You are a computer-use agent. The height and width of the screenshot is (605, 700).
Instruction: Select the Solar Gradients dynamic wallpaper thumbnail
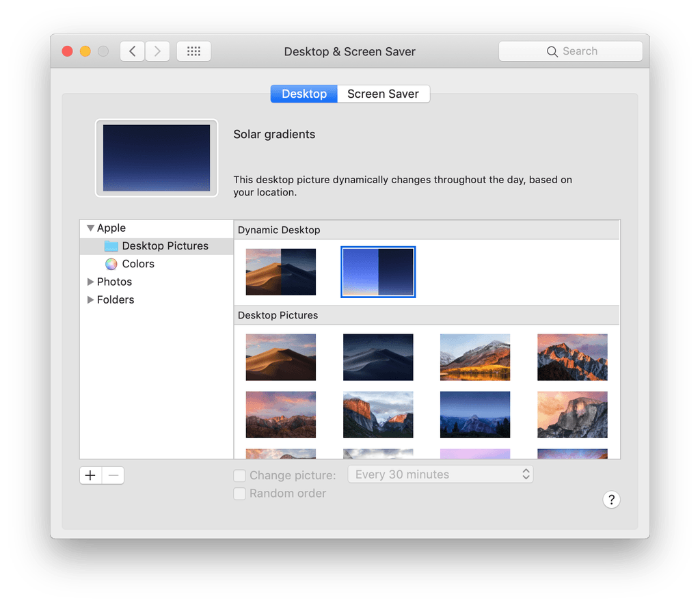pyautogui.click(x=378, y=271)
